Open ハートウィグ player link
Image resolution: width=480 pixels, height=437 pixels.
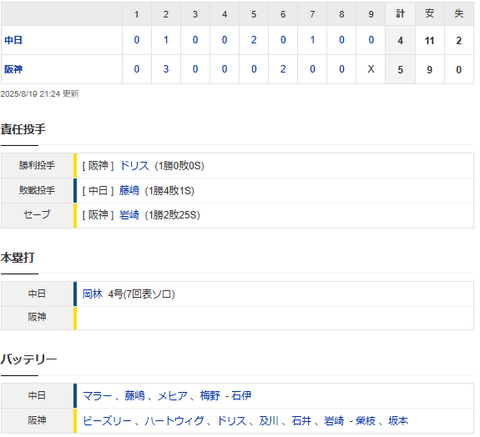174,421
